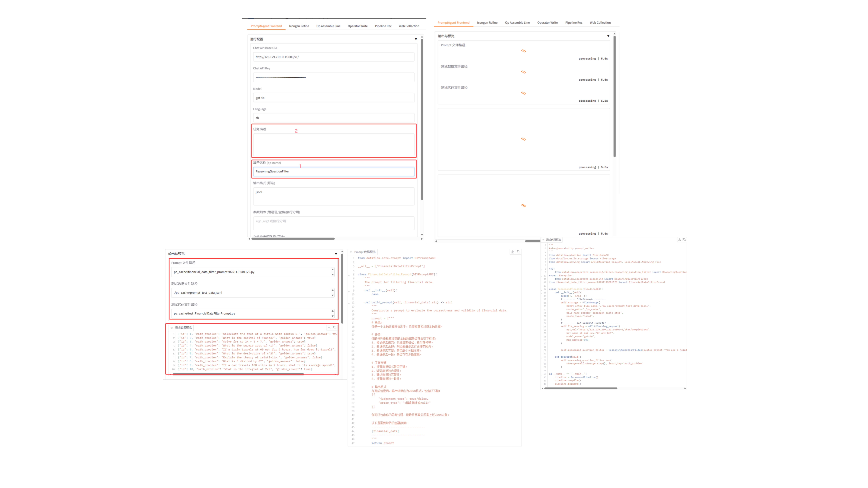This screenshot has width=868, height=488.
Task: Collapse the 运行配置 section
Action: (416, 39)
